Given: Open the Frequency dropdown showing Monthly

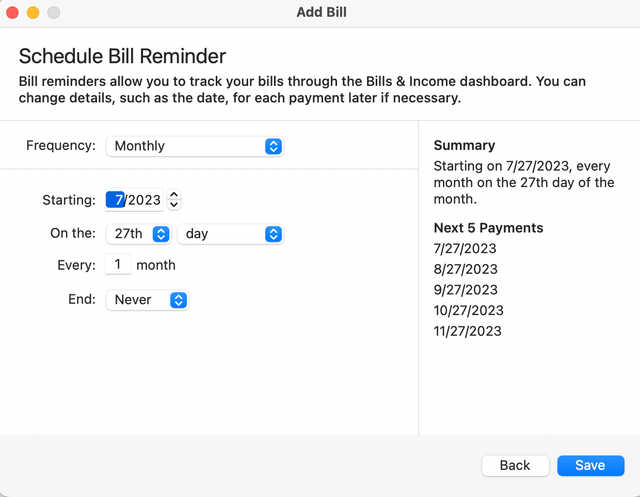Looking at the screenshot, I should click(x=195, y=146).
